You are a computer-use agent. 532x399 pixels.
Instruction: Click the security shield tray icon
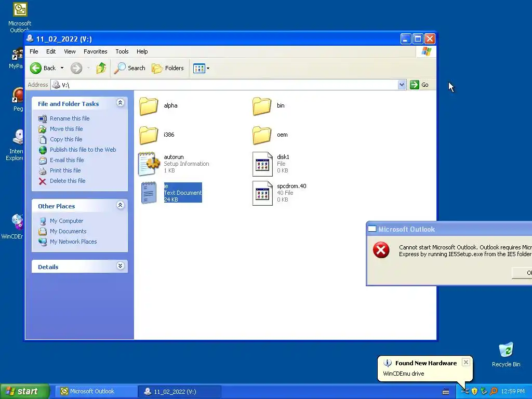pos(474,391)
